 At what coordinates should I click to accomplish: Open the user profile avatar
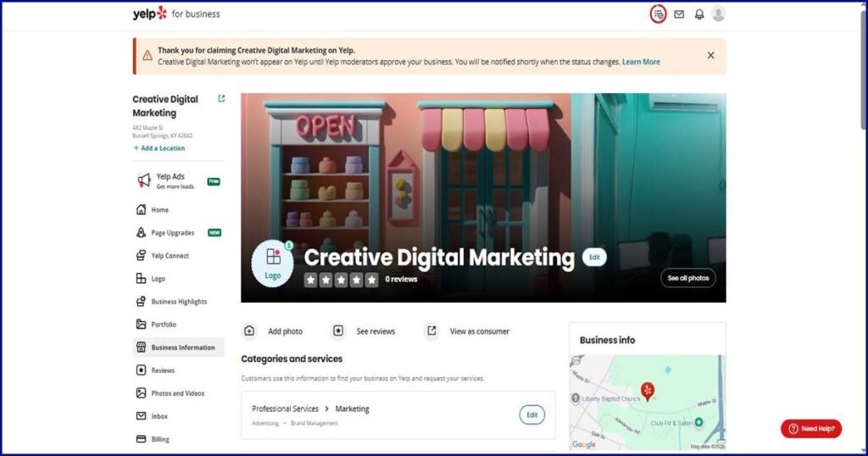click(719, 14)
